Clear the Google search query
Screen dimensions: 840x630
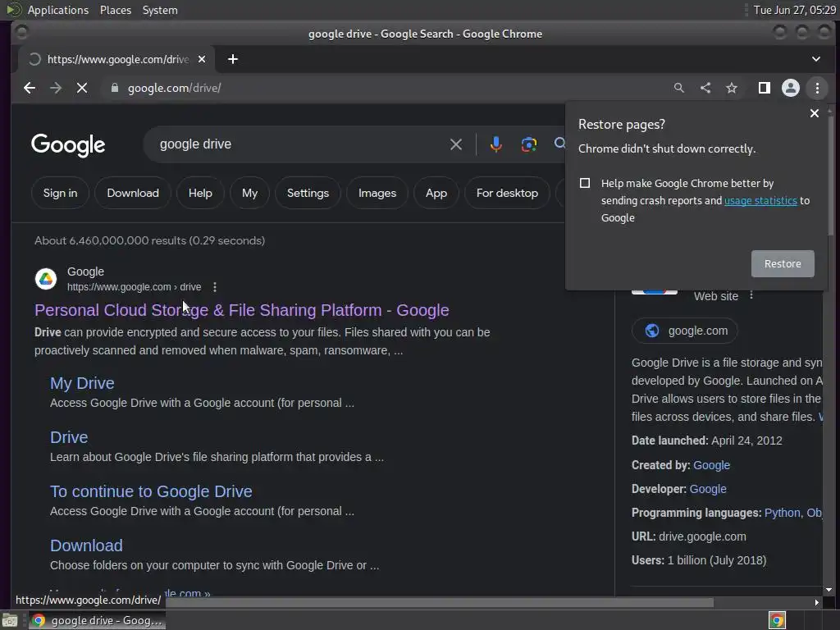coord(456,144)
